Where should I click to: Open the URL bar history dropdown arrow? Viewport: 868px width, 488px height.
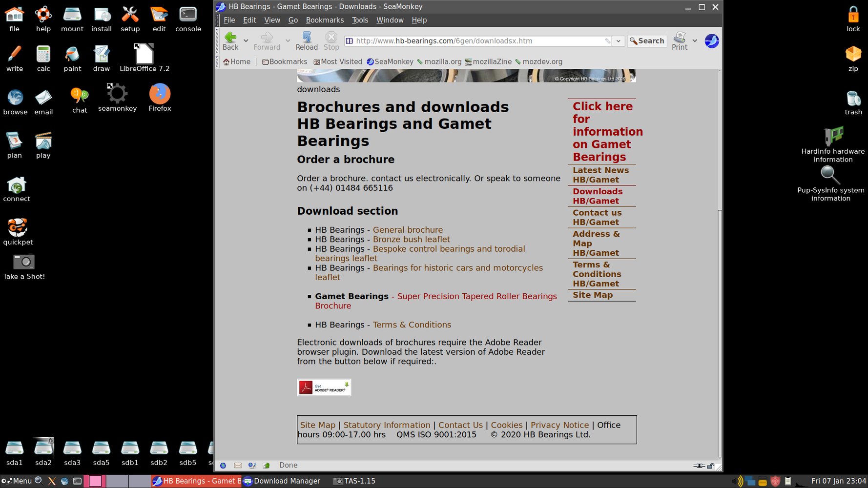click(619, 41)
